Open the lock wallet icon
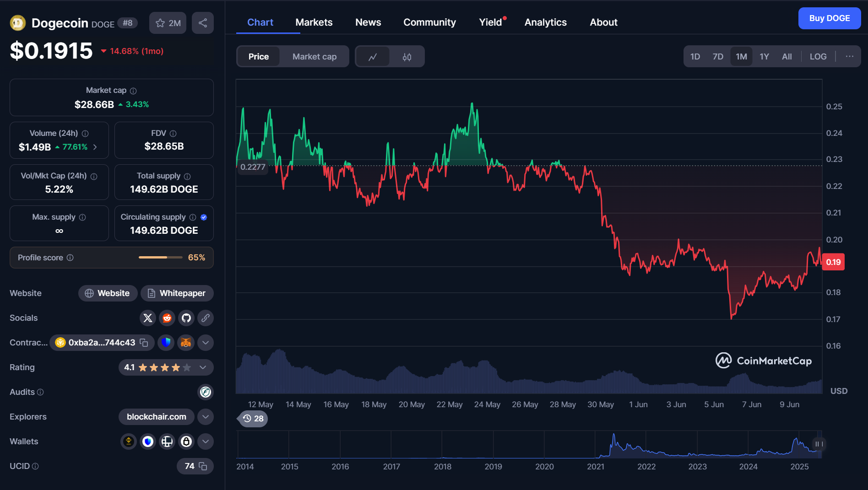 click(186, 442)
